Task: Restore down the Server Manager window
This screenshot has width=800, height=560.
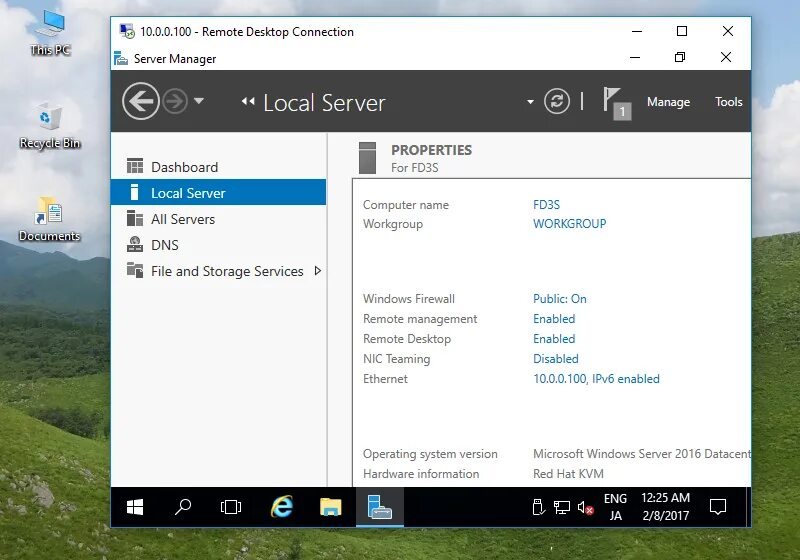Action: pos(680,57)
